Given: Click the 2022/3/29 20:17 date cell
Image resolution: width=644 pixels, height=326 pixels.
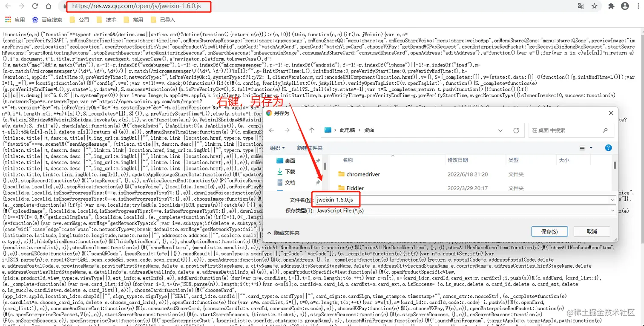Looking at the screenshot, I should click(468, 188).
